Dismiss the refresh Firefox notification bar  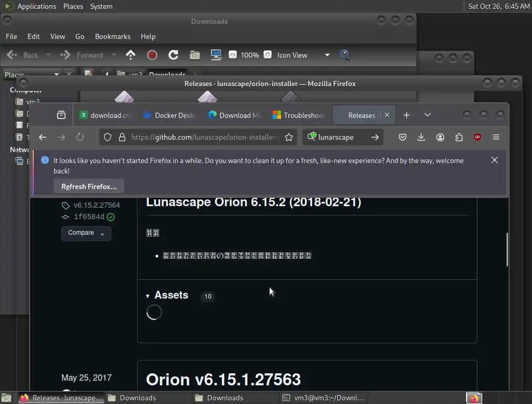(495, 160)
